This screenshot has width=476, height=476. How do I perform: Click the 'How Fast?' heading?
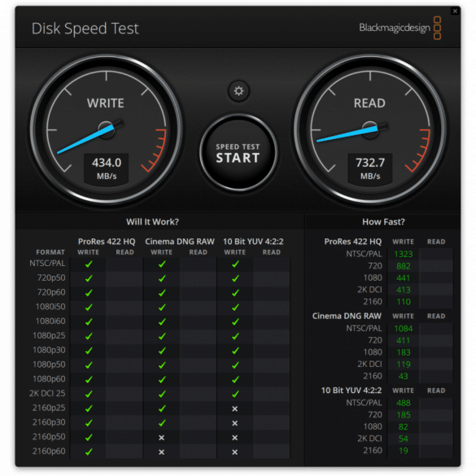click(x=383, y=222)
